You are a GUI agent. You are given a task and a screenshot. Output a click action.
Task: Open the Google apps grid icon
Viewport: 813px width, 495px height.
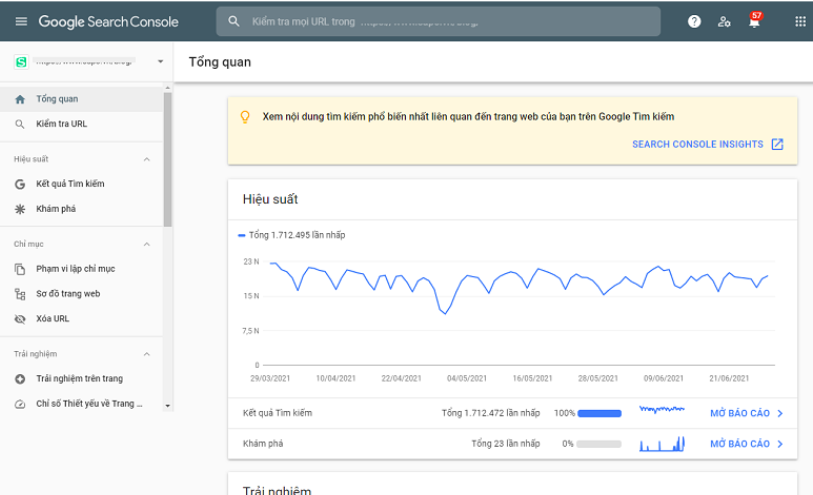801,21
